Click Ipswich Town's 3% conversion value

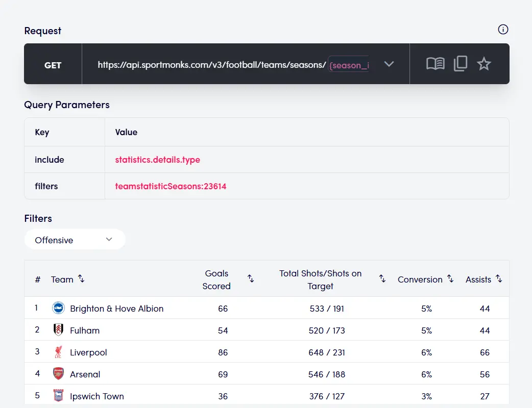tap(426, 396)
